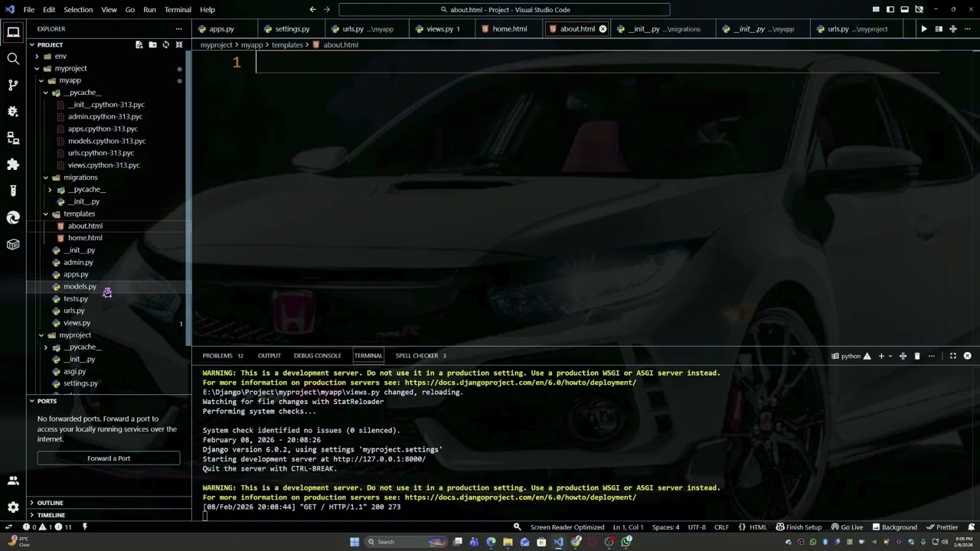The image size is (980, 551).
Task: Kill terminal with trash icon
Action: click(x=917, y=356)
